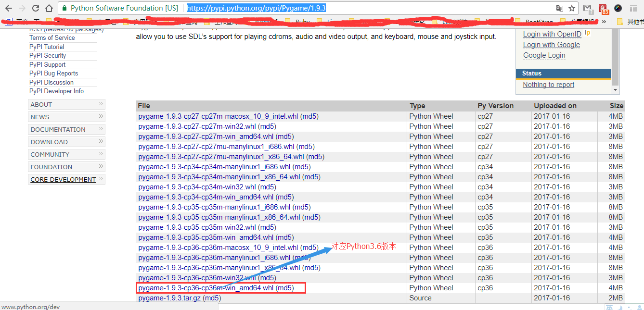This screenshot has height=310, width=644.
Task: Click the green secure padlock icon
Action: pyautogui.click(x=64, y=8)
